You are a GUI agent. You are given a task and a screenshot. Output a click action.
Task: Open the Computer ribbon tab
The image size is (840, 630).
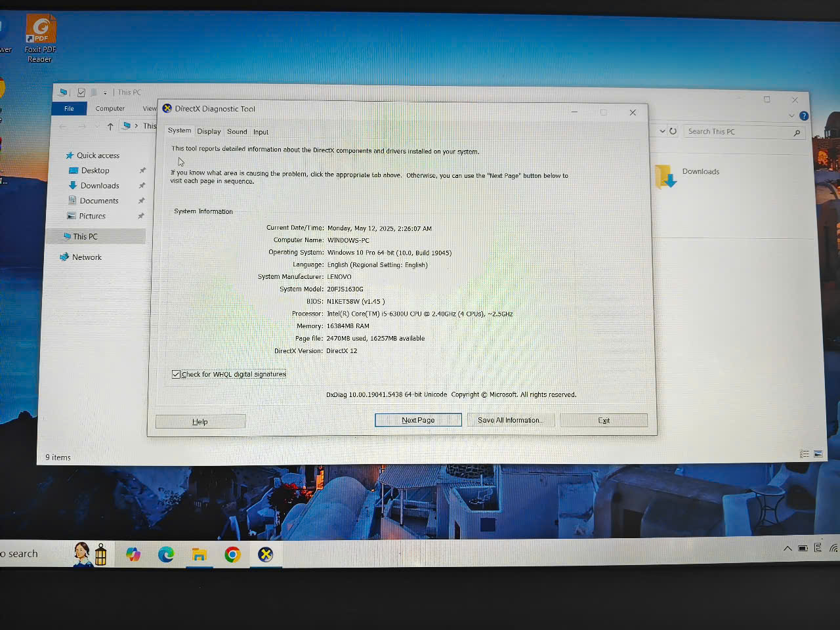pyautogui.click(x=110, y=109)
